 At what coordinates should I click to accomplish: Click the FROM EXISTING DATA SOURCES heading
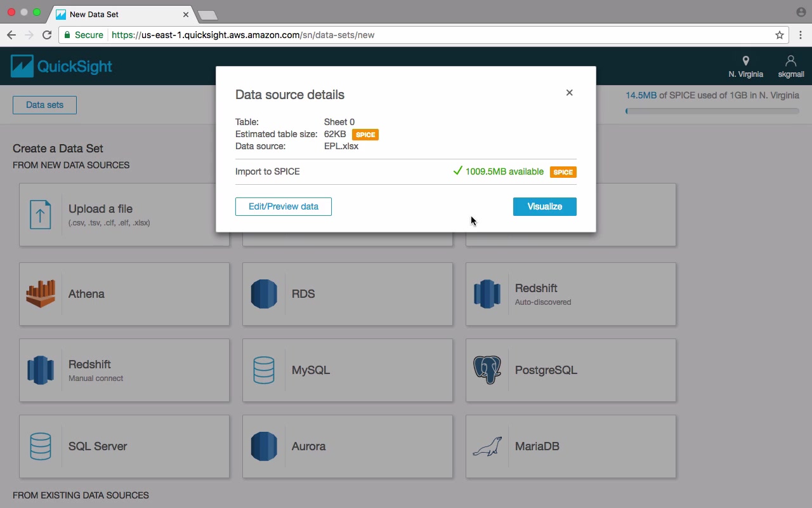[x=81, y=495]
